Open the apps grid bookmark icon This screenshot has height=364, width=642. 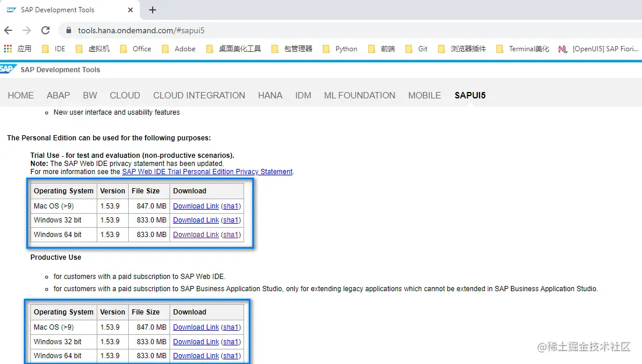tap(8, 49)
